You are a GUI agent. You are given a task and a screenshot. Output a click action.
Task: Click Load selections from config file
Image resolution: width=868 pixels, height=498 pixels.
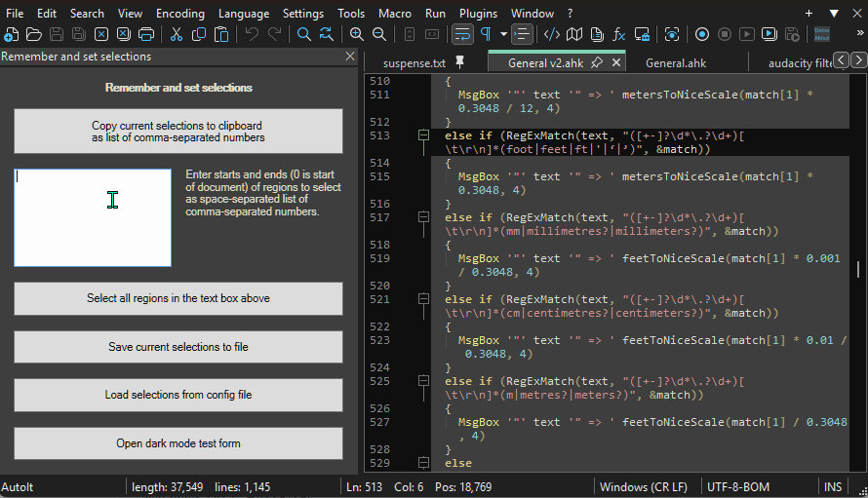pyautogui.click(x=178, y=395)
